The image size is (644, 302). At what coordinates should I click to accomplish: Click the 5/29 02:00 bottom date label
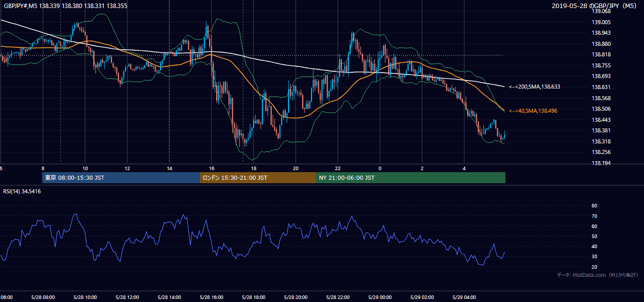pyautogui.click(x=422, y=297)
